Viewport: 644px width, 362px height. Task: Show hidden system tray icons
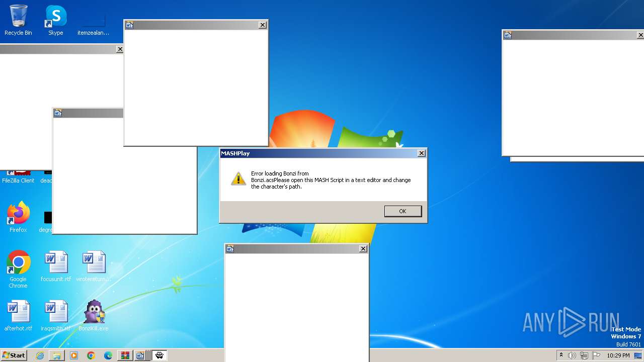click(561, 355)
